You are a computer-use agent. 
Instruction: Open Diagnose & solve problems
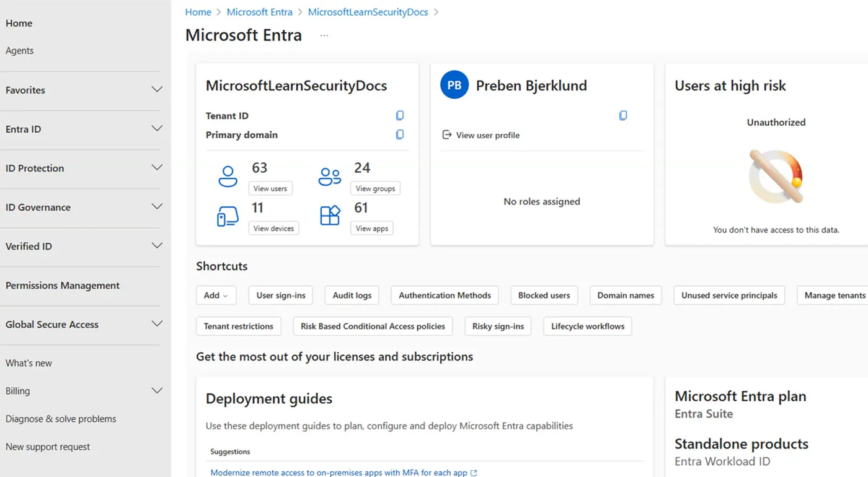61,419
